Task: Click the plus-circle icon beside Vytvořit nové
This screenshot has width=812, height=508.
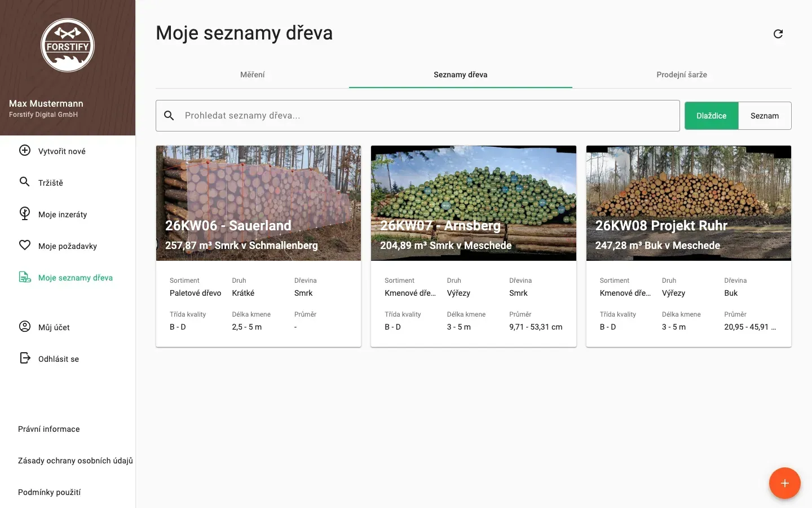Action: [x=25, y=150]
